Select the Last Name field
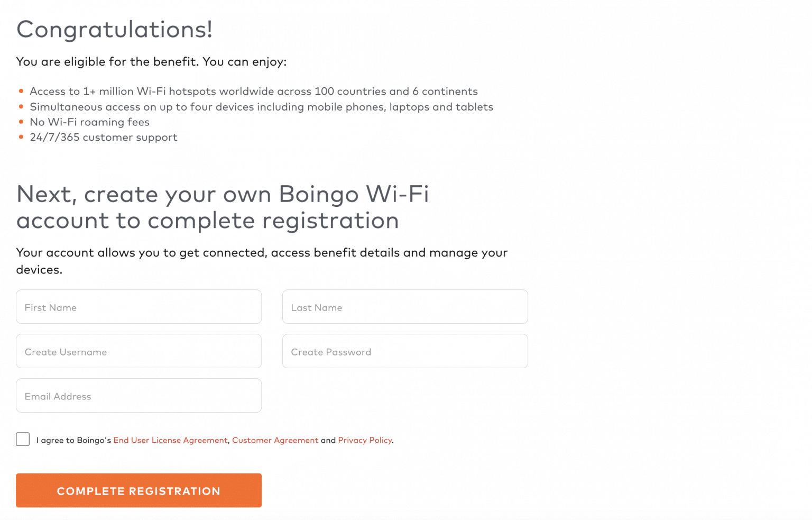812x520 pixels. point(405,307)
